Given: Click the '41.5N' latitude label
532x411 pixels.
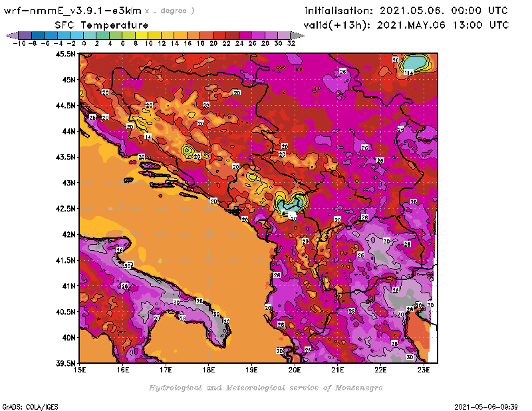Looking at the screenshot, I should click(x=65, y=260).
